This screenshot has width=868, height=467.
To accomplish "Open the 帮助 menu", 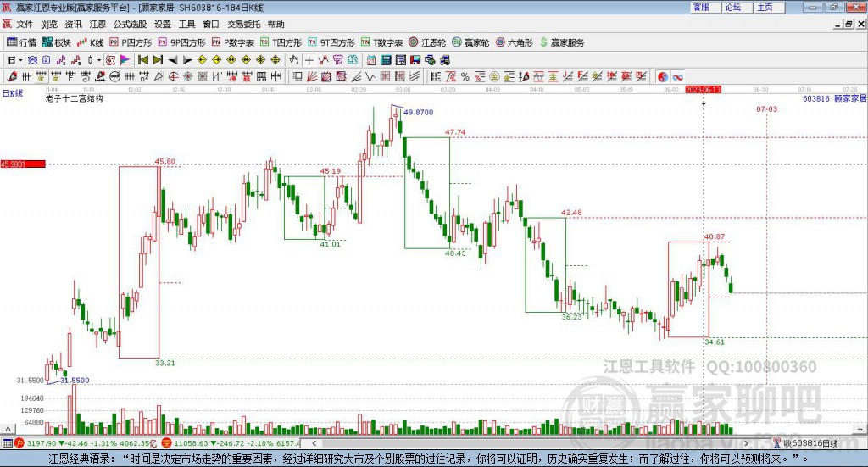I will (x=275, y=25).
